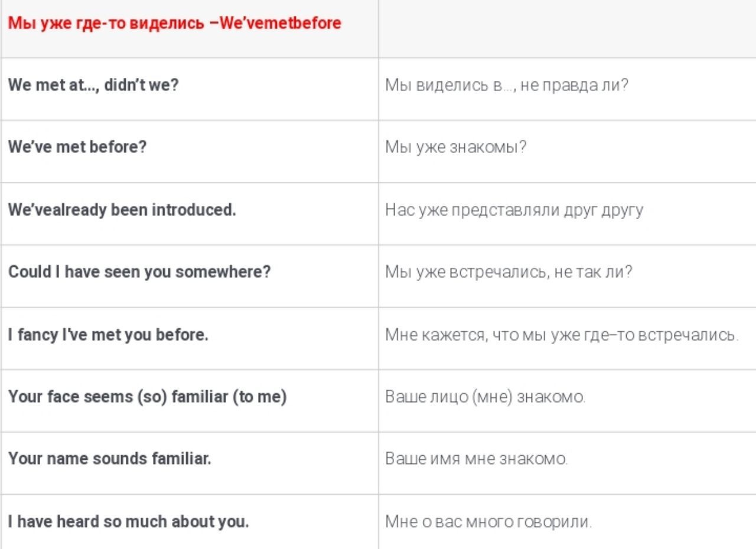
Task: Click the translation 'Мы виделись в..., не правда ли?'
Action: [x=507, y=84]
